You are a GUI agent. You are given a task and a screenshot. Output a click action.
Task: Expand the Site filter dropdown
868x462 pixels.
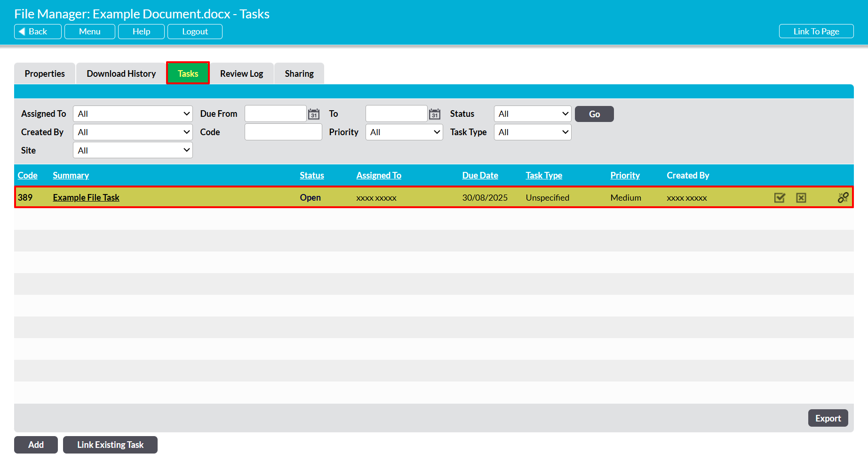pyautogui.click(x=133, y=151)
